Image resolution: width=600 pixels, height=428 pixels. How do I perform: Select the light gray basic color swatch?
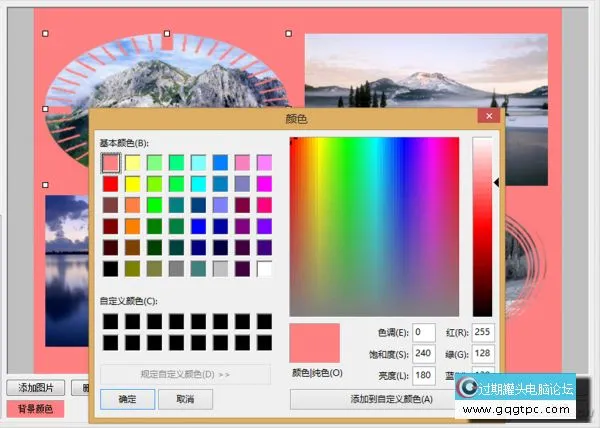[x=220, y=269]
